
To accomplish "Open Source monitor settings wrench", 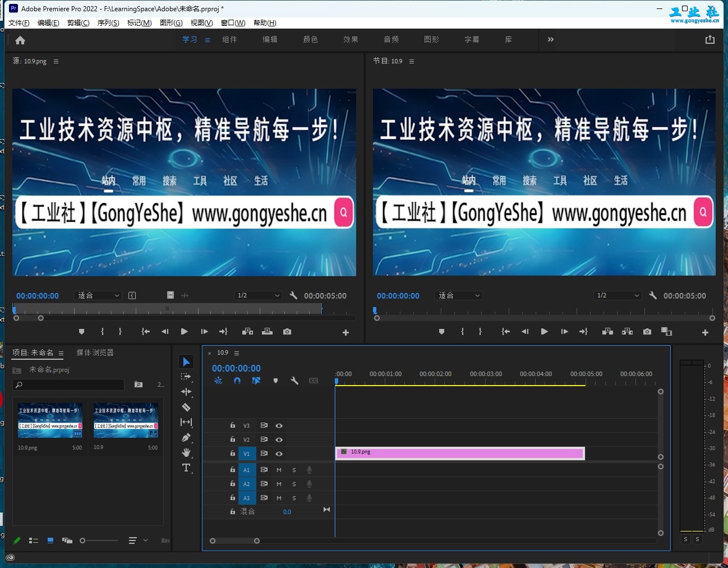I will coord(293,295).
